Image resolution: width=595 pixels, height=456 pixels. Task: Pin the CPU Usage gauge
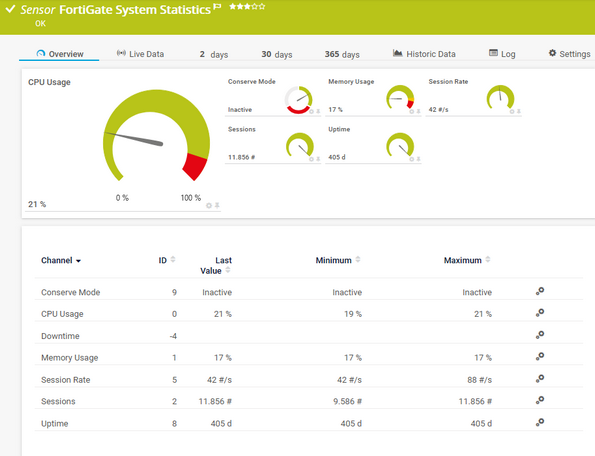[217, 205]
